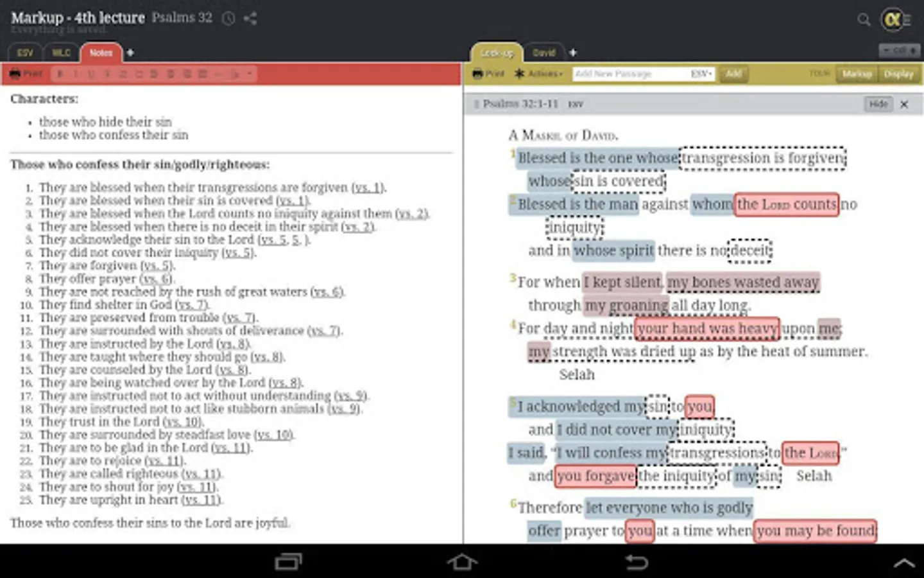The image size is (924, 578).
Task: Open vs. 8 link in 'They are counseled' line
Action: [232, 370]
